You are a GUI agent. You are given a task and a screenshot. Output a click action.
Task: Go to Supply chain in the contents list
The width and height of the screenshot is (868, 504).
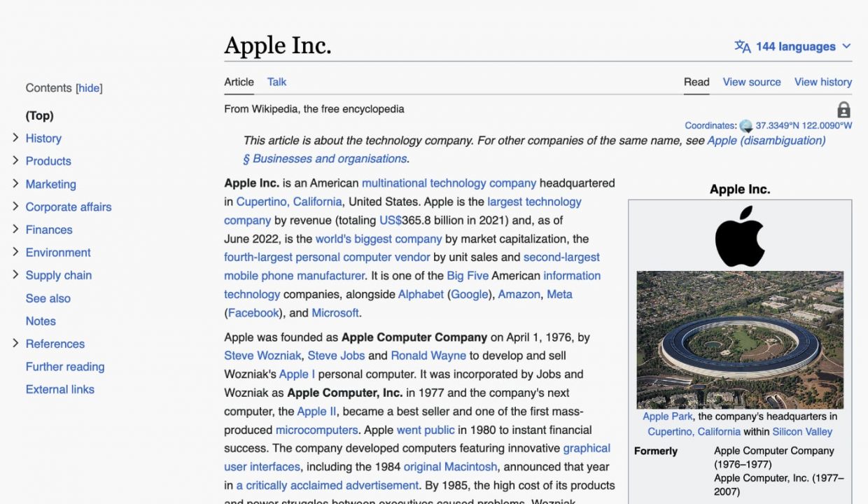point(59,275)
